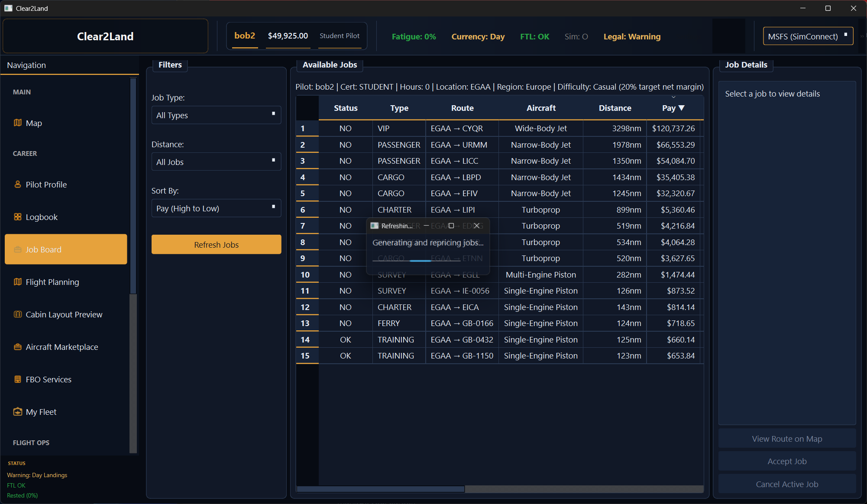Open the Cabin Layout Preview
The height and width of the screenshot is (504, 867).
(64, 314)
